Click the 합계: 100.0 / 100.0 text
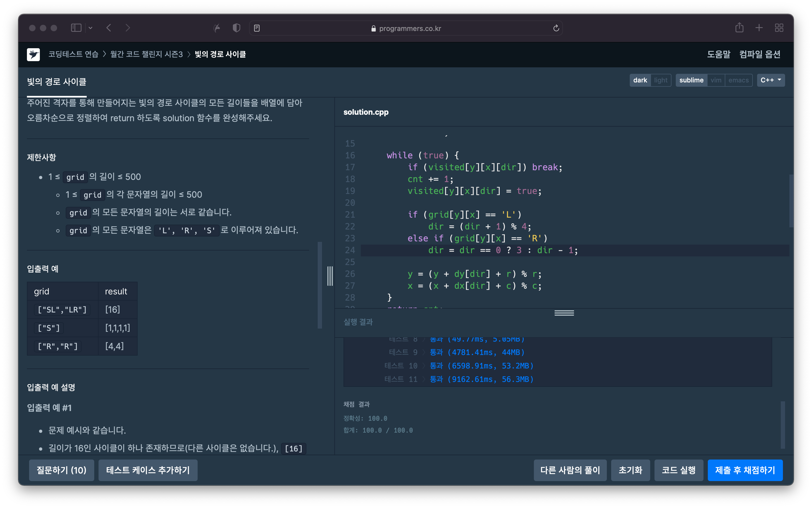Image resolution: width=812 pixels, height=508 pixels. point(378,430)
